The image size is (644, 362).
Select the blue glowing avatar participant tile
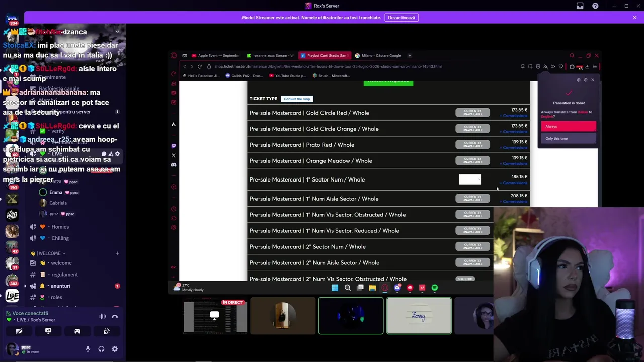(x=351, y=316)
